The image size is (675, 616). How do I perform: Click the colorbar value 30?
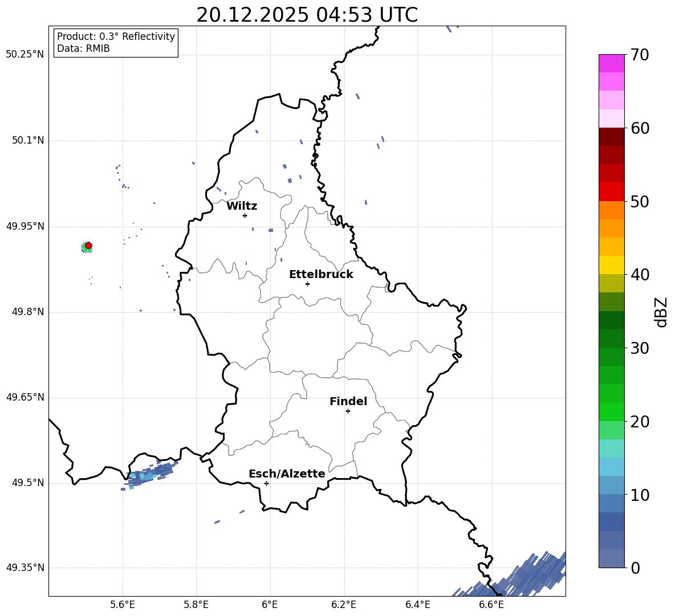pos(640,348)
